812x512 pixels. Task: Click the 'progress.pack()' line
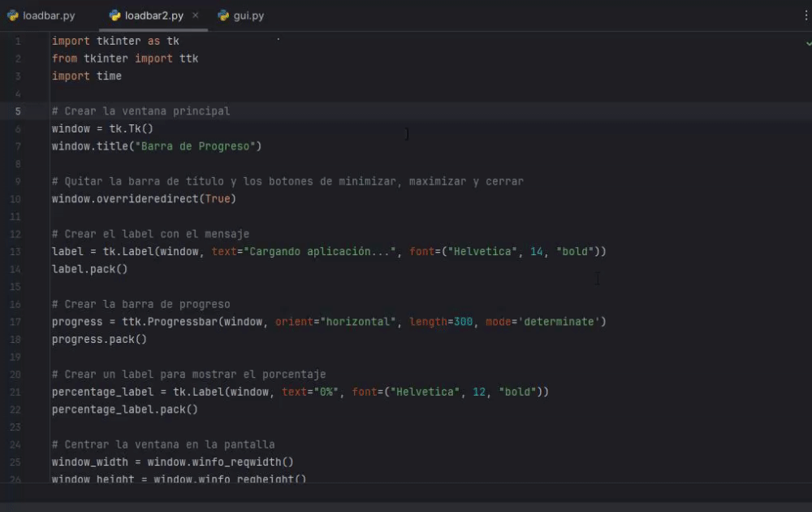point(99,340)
